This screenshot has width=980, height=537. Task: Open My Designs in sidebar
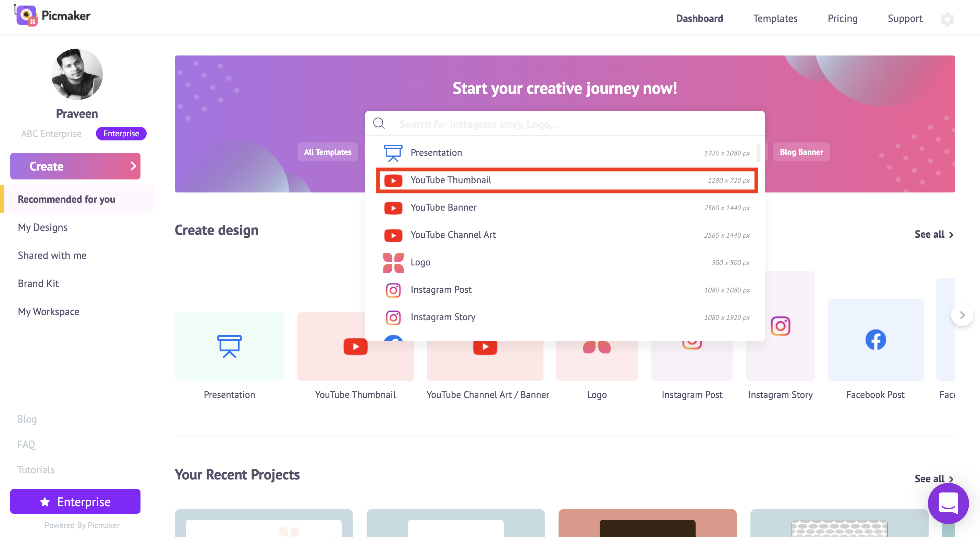coord(42,227)
